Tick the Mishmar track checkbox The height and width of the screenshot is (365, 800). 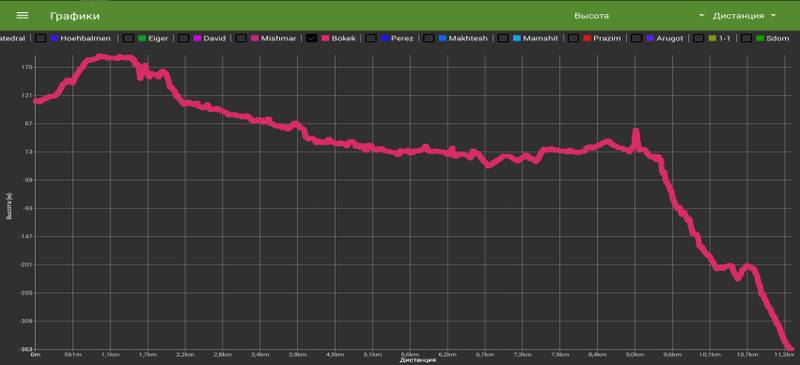242,38
